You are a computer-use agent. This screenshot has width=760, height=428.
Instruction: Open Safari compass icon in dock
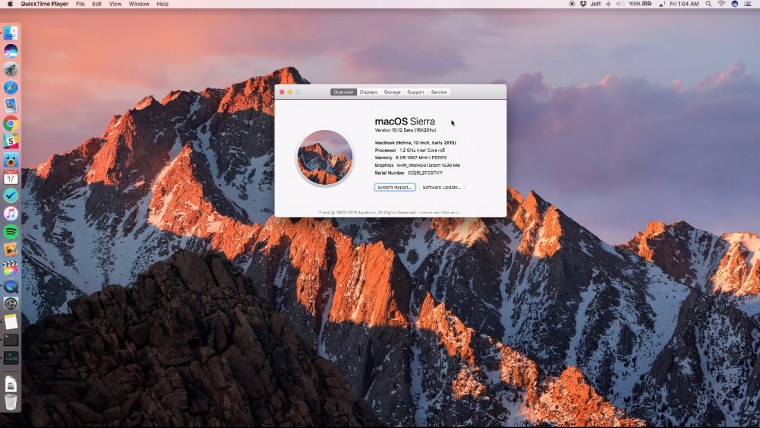pyautogui.click(x=11, y=87)
